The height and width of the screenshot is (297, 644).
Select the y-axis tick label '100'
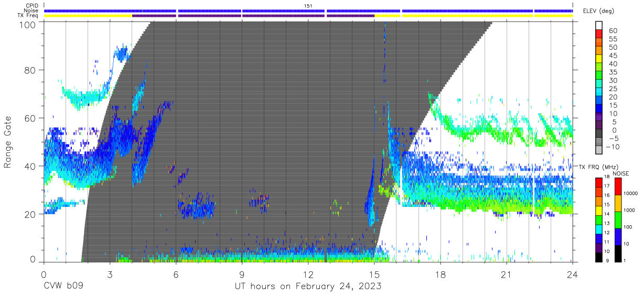(x=28, y=25)
